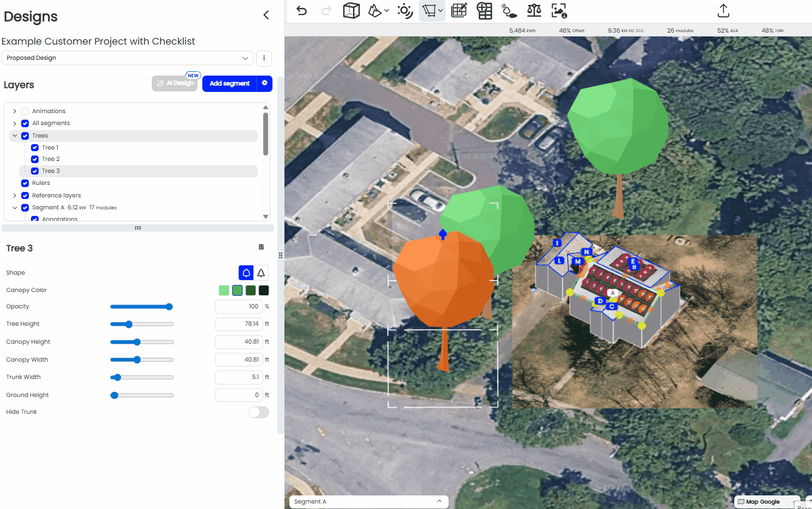Expand the All segments node
Viewport: 812px width, 509px height.
coord(15,123)
